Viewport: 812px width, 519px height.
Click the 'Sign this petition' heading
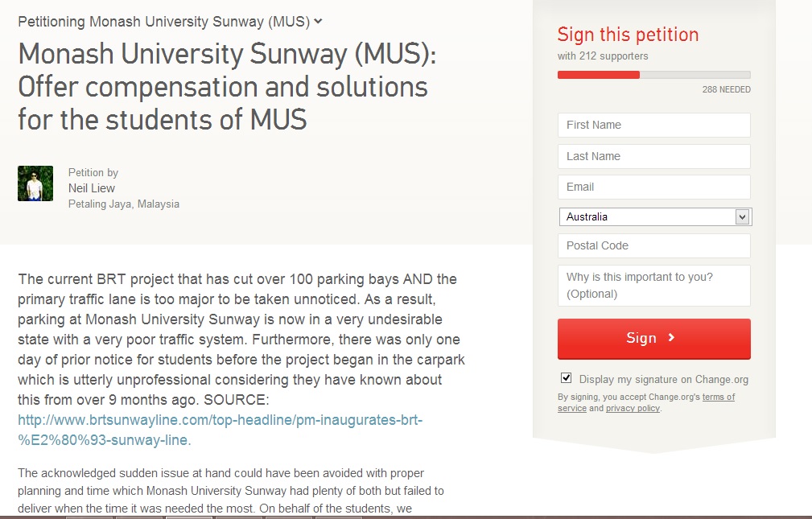point(628,35)
